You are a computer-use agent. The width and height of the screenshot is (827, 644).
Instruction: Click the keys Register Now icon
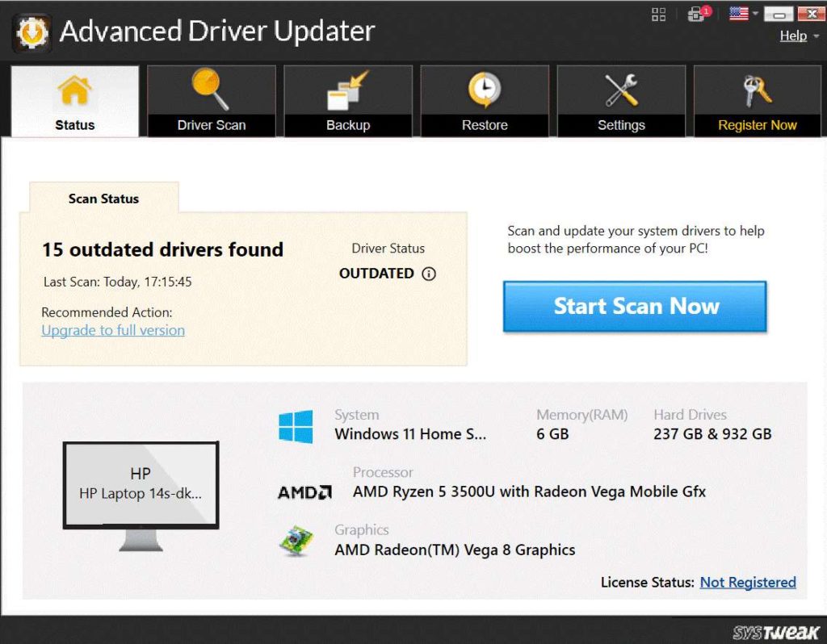758,90
